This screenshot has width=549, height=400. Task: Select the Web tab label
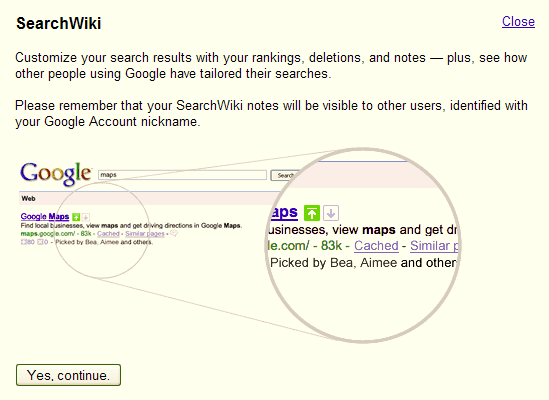pos(28,199)
